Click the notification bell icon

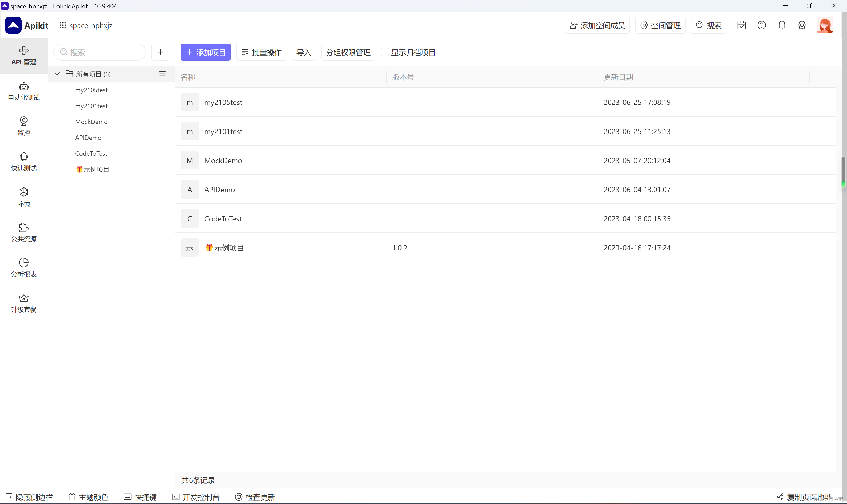pos(782,25)
